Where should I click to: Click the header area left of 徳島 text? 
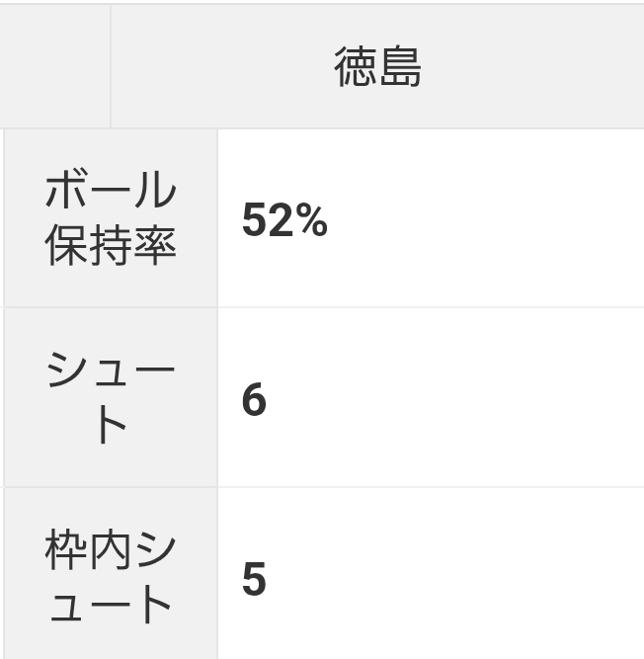217,67
